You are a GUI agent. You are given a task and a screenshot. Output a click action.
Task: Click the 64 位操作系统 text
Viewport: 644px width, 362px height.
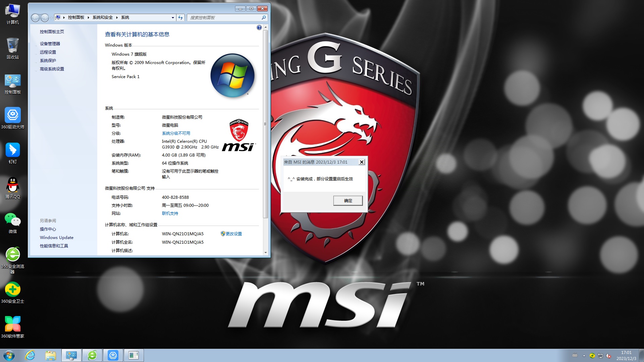[x=175, y=163]
